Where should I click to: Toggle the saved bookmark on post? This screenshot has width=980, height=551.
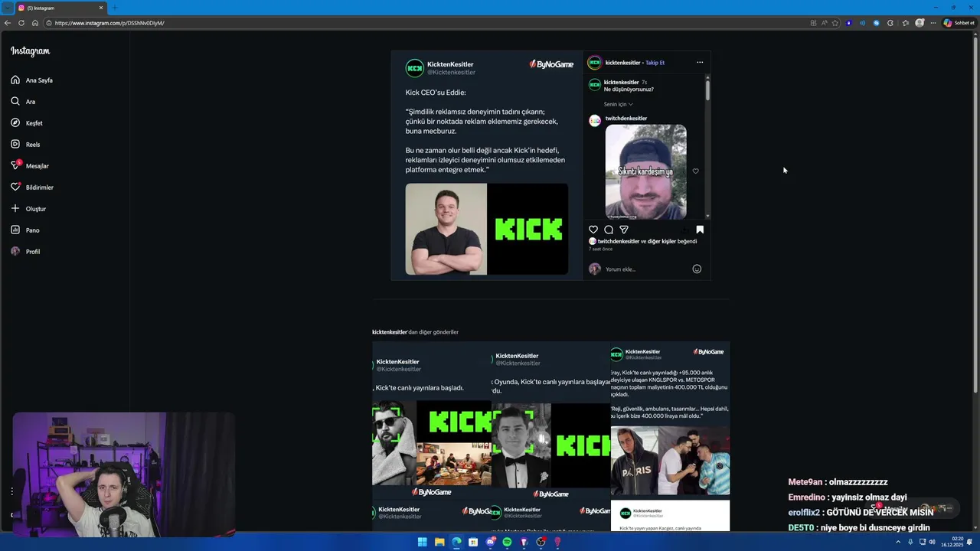[x=700, y=230]
